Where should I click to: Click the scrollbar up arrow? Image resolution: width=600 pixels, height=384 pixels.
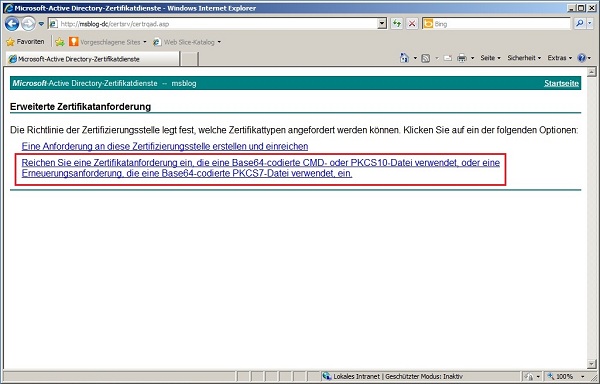(592, 72)
